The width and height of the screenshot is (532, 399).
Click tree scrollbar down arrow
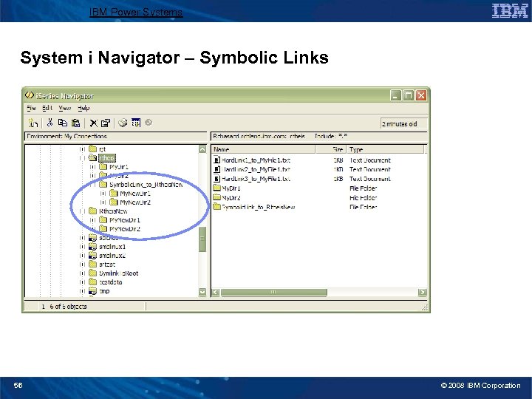click(x=202, y=292)
